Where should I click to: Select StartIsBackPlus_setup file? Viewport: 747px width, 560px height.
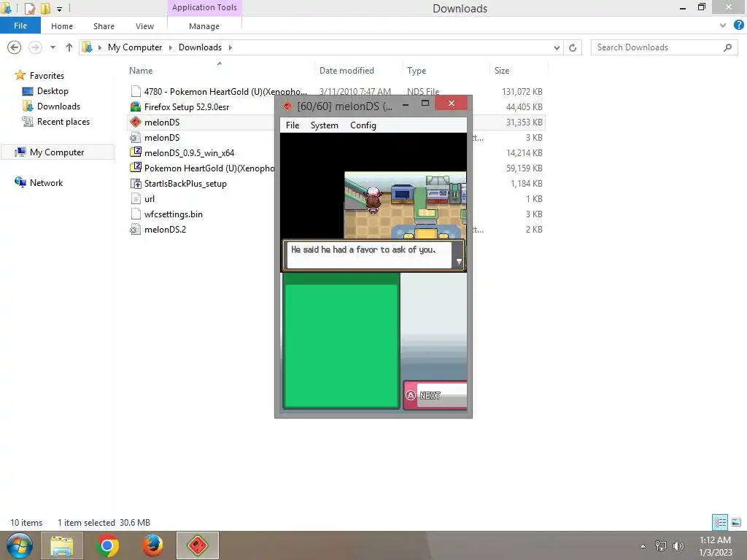coord(185,183)
